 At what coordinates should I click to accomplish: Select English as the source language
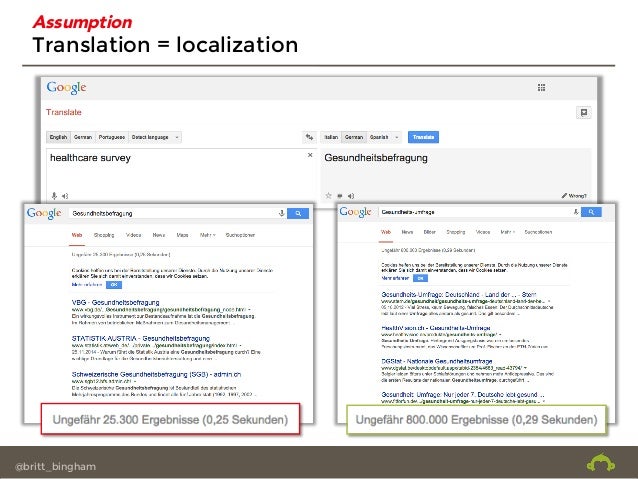[x=58, y=137]
